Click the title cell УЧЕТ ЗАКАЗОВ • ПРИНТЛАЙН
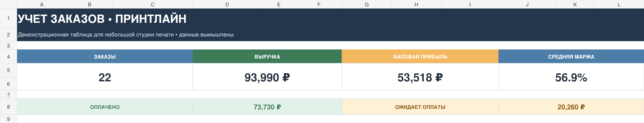 tap(330, 18)
